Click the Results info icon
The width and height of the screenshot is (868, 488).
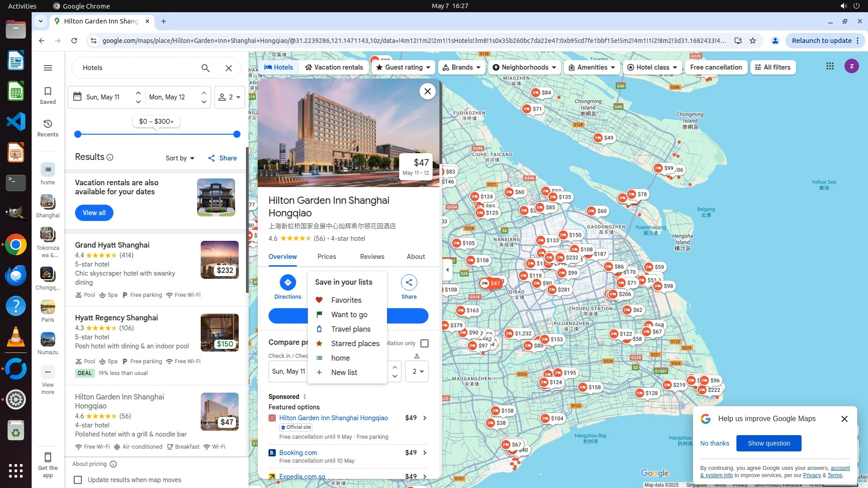110,157
